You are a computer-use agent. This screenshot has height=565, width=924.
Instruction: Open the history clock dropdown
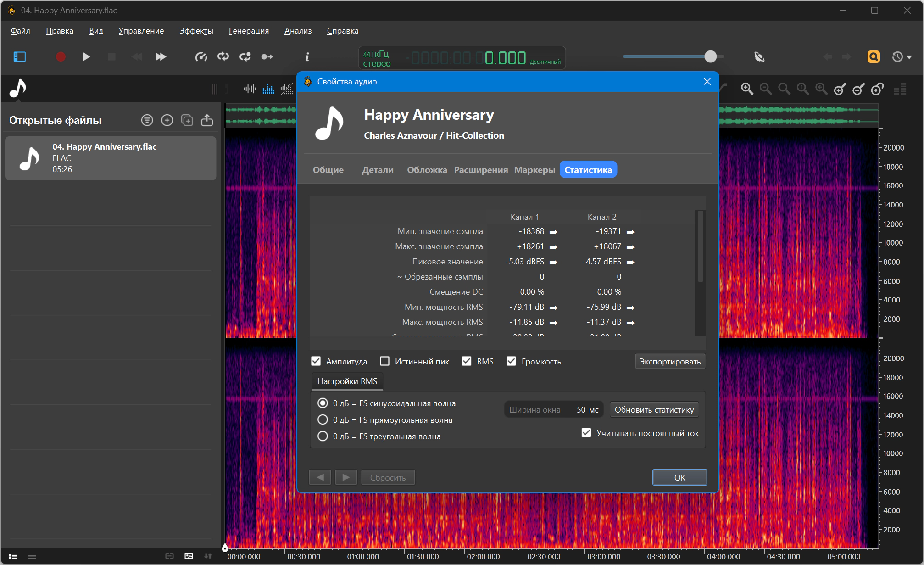pos(901,57)
